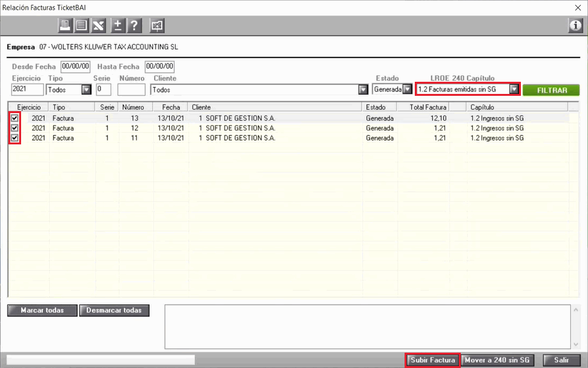The height and width of the screenshot is (368, 588).
Task: Click the Salir button
Action: (x=561, y=360)
